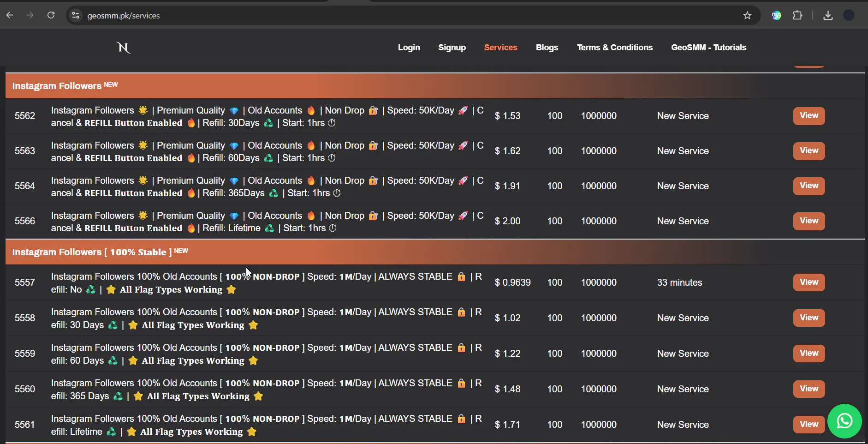
Task: Click the $ 1.62 price
Action: 507,151
